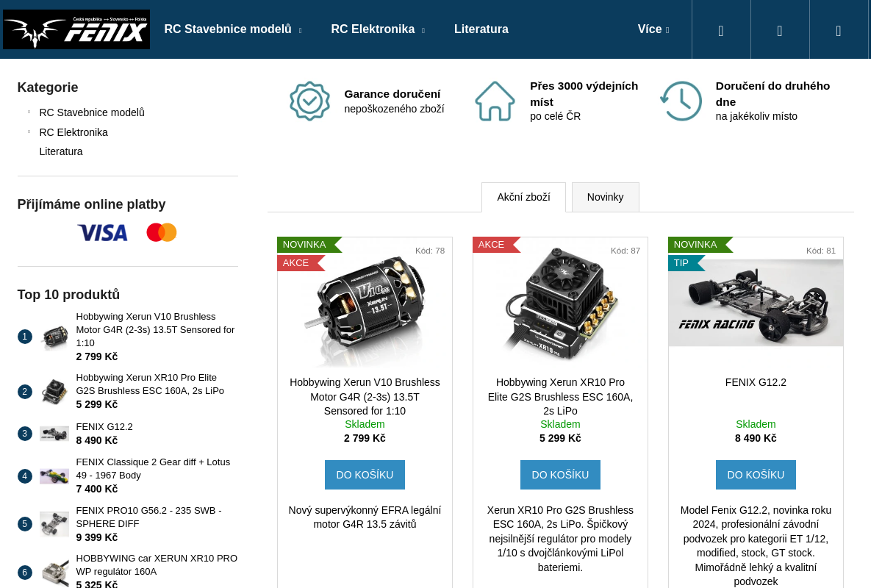Click the '5 299 Kč' price on the XR10 Pro card
Screen dimensions: 882x588
[560, 438]
